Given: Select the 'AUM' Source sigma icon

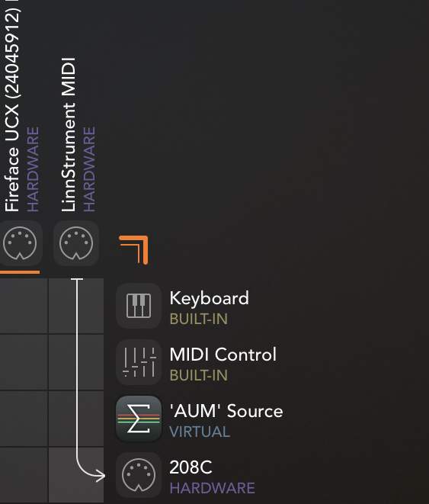Looking at the screenshot, I should (139, 419).
